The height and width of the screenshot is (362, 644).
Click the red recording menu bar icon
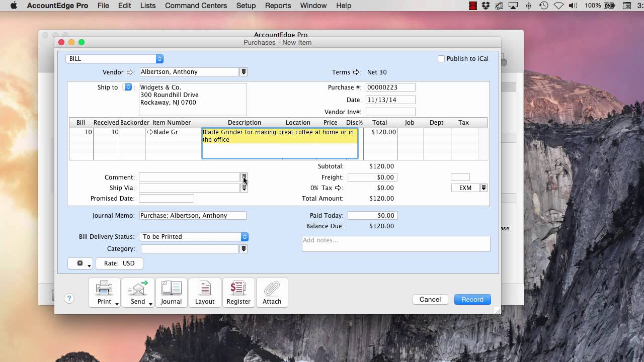click(x=472, y=6)
